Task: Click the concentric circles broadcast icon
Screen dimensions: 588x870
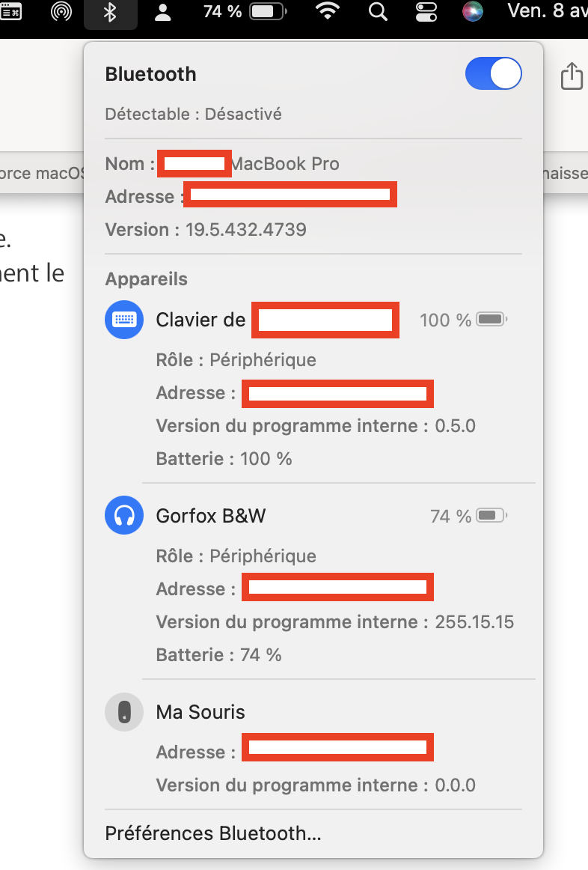Action: click(61, 12)
